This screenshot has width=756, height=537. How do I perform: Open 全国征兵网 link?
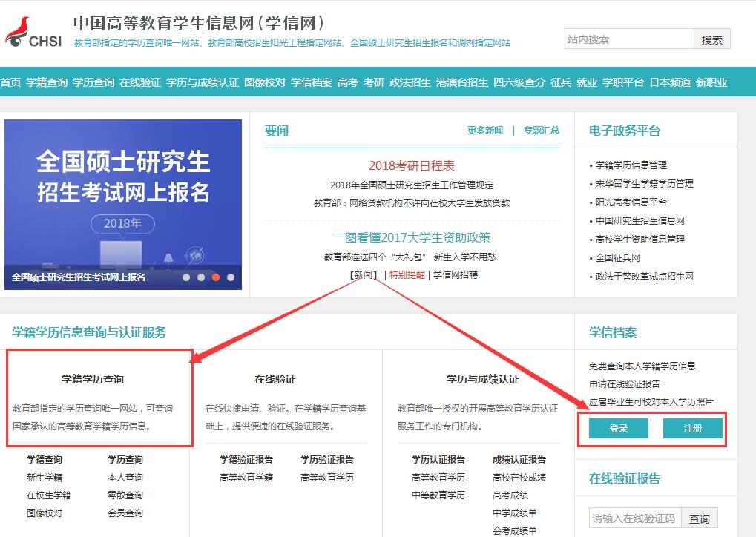point(617,258)
